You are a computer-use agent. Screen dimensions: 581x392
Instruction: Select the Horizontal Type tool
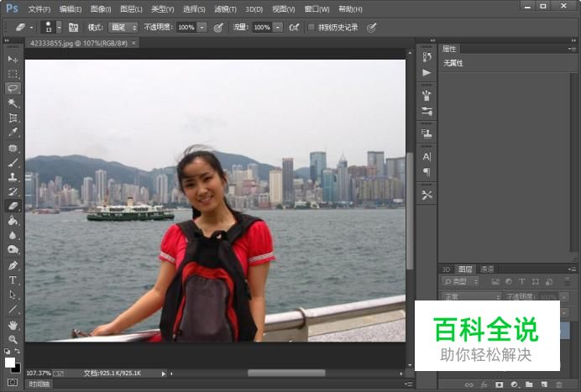(13, 280)
